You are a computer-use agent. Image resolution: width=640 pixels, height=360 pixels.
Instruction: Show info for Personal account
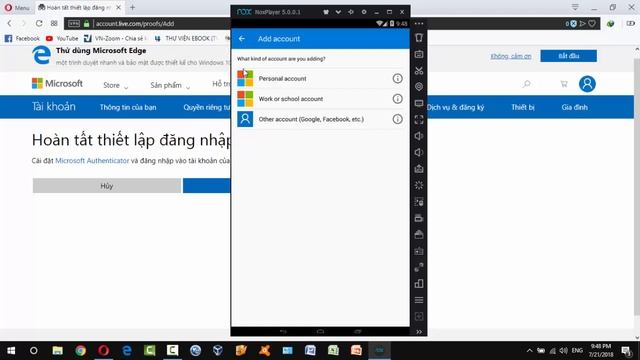point(397,78)
